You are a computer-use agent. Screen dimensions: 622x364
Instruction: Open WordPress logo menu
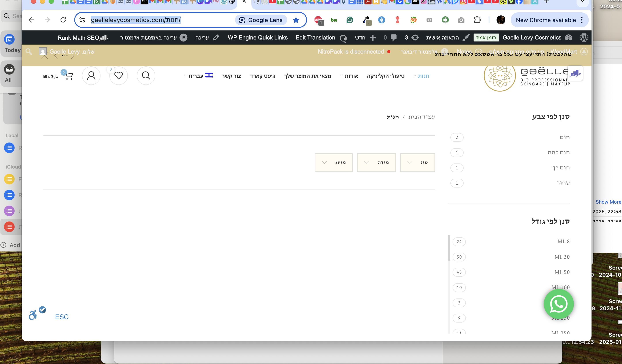584,38
